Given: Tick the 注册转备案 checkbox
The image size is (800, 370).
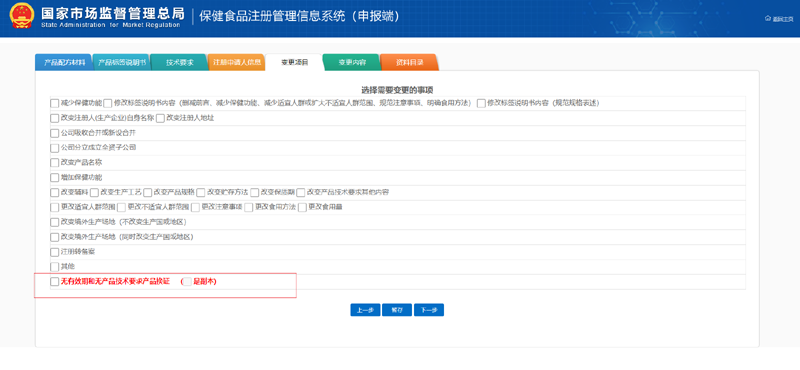Looking at the screenshot, I should pyautogui.click(x=55, y=252).
